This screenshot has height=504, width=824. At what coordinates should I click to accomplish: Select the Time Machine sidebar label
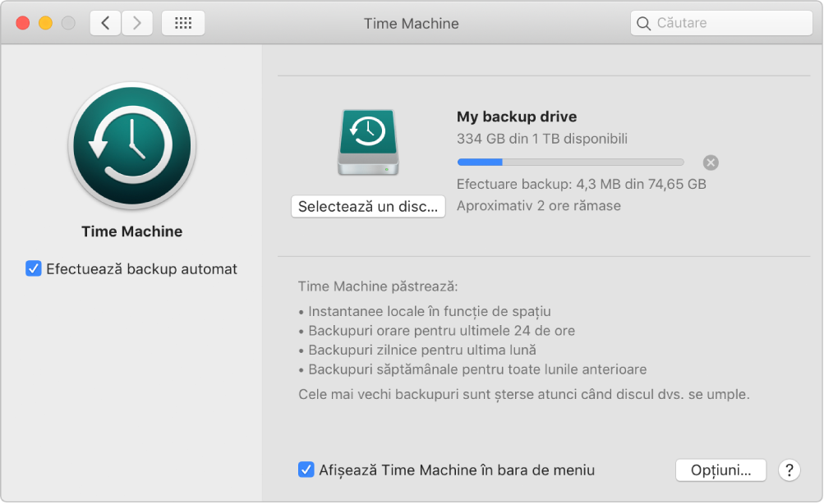pos(131,231)
